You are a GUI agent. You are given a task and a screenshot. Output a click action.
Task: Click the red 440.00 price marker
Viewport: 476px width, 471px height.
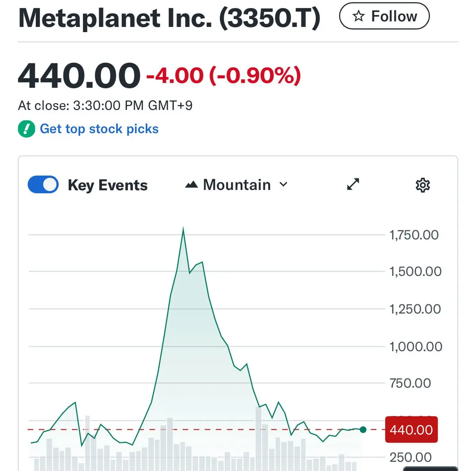[411, 430]
